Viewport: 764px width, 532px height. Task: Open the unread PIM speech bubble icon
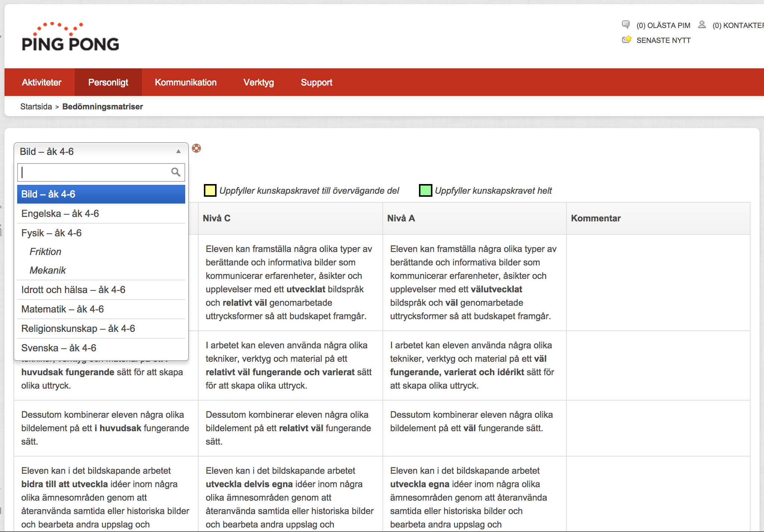[x=626, y=25]
